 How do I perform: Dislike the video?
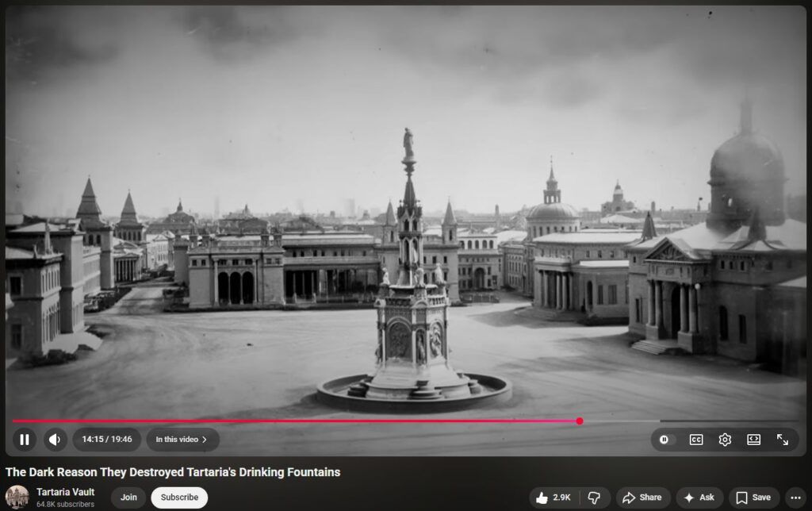594,498
